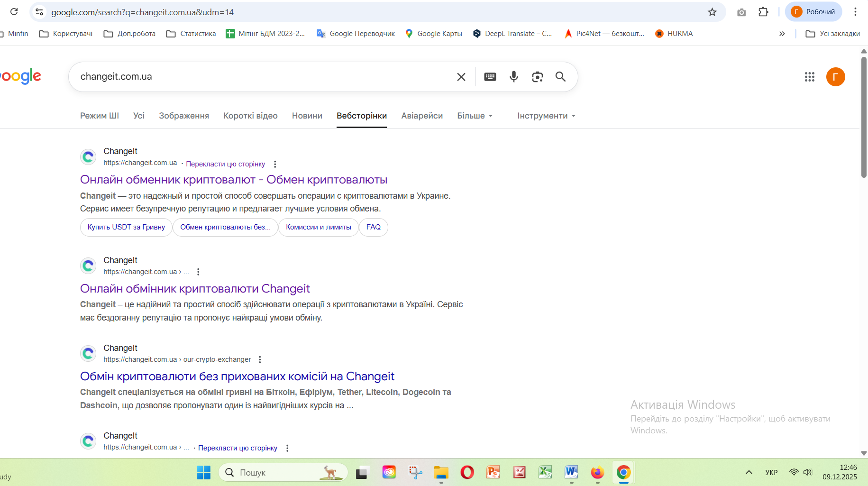Click Перекласти цю сторінку on fourth result
868x486 pixels.
pyautogui.click(x=238, y=448)
